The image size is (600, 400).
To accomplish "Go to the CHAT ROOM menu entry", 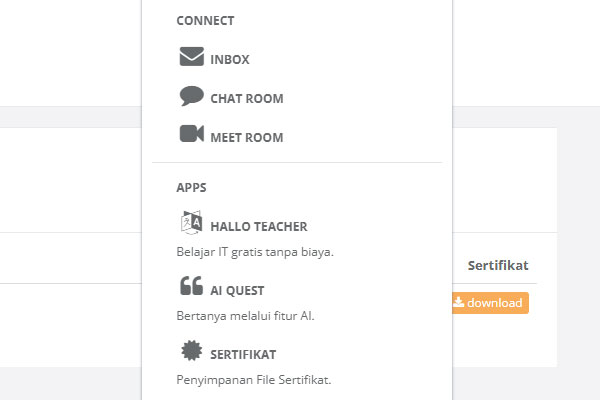I will (247, 99).
